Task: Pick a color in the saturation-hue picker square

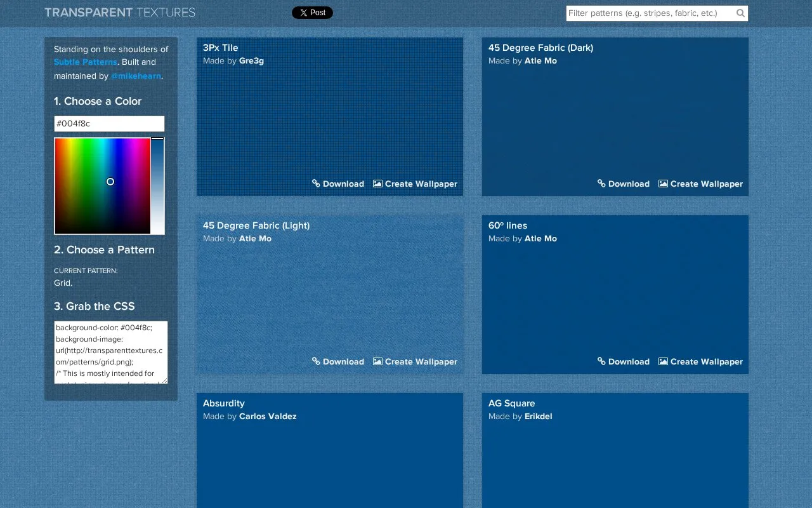Action: coord(102,186)
